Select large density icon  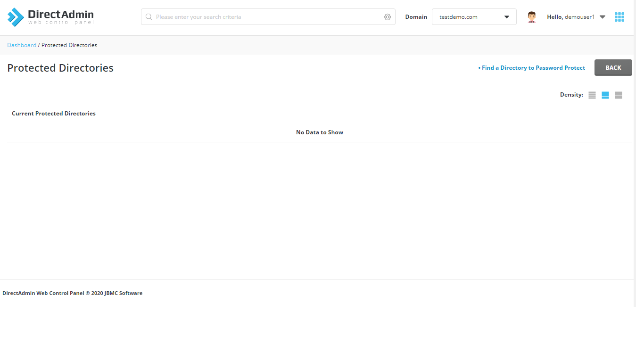[x=619, y=95]
